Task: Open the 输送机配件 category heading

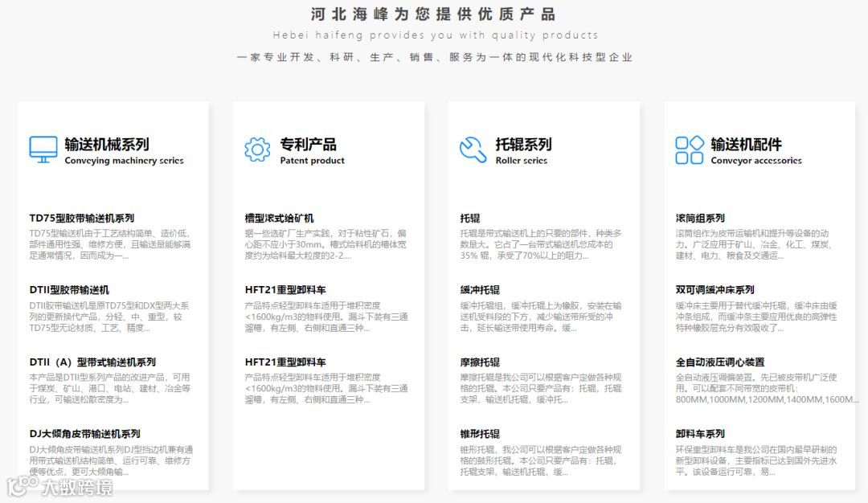Action: (x=746, y=145)
